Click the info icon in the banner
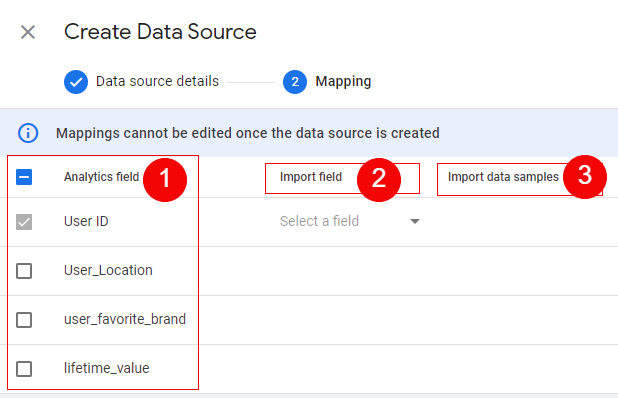This screenshot has height=398, width=618. point(28,133)
